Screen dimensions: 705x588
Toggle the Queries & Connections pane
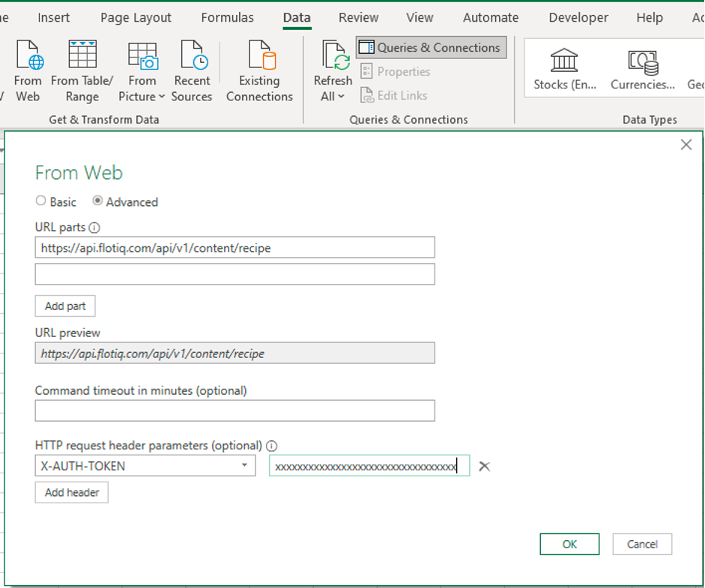(x=432, y=48)
